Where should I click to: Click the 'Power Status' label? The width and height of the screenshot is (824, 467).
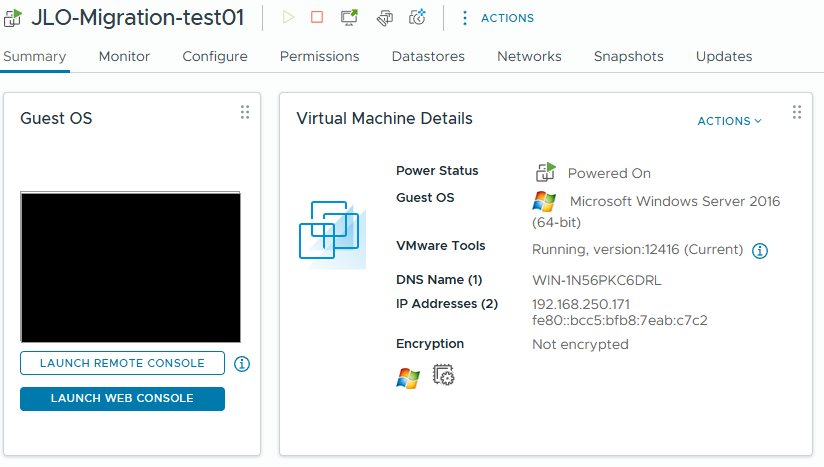(437, 170)
